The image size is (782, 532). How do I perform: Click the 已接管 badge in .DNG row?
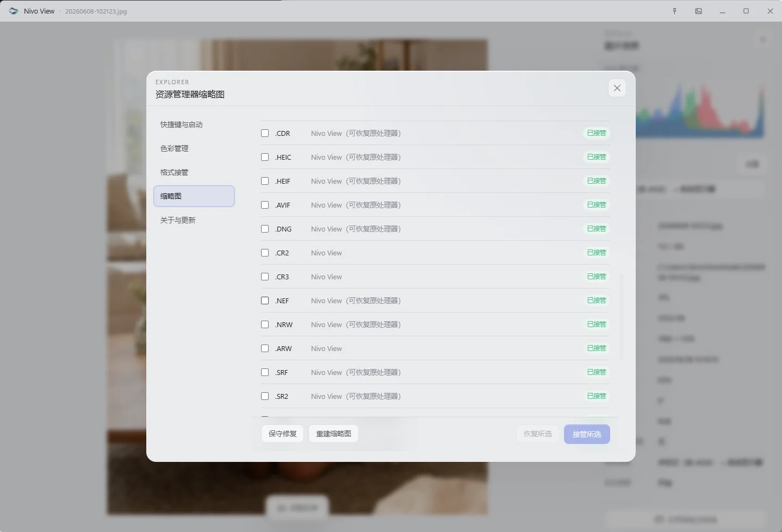tap(597, 229)
